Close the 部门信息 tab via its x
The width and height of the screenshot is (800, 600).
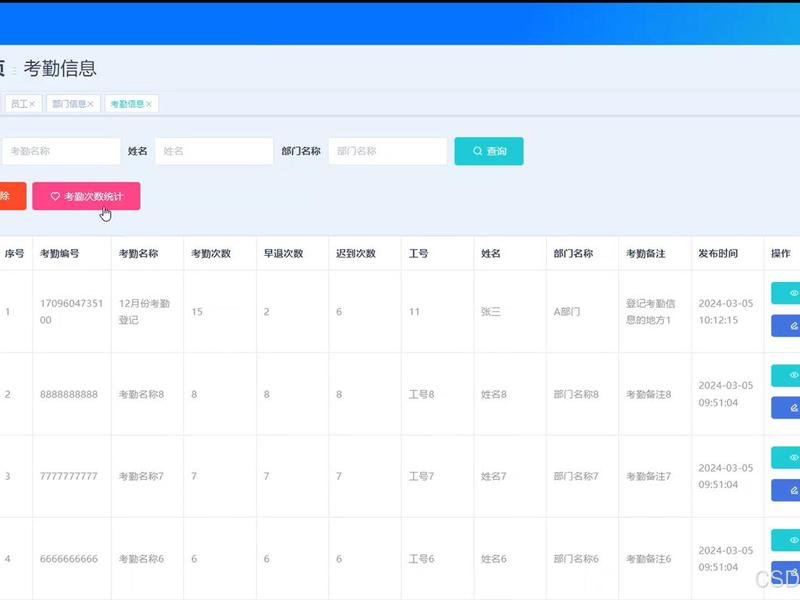coord(90,104)
